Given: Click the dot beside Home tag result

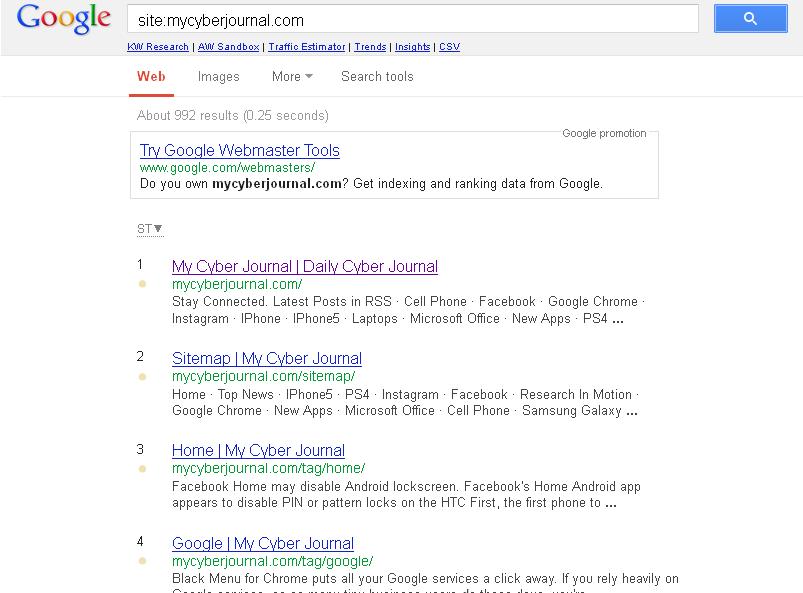Looking at the screenshot, I should click(142, 469).
